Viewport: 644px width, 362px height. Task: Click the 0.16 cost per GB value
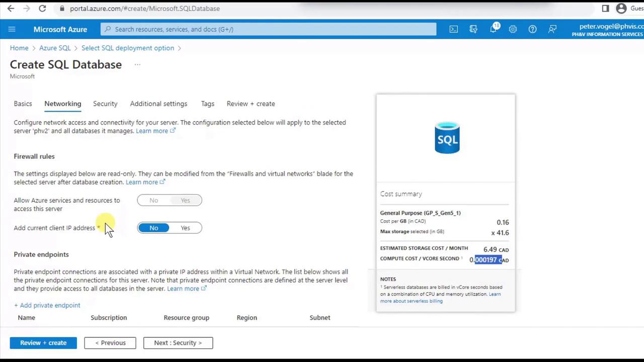[503, 222]
